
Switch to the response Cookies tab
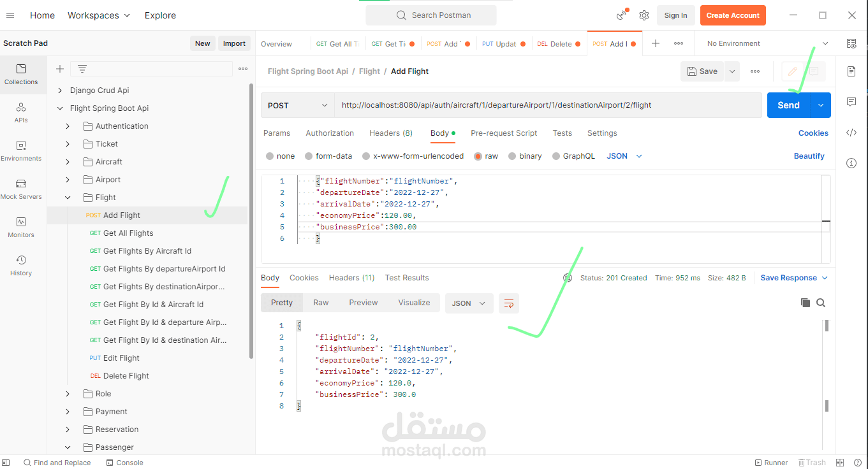coord(304,278)
